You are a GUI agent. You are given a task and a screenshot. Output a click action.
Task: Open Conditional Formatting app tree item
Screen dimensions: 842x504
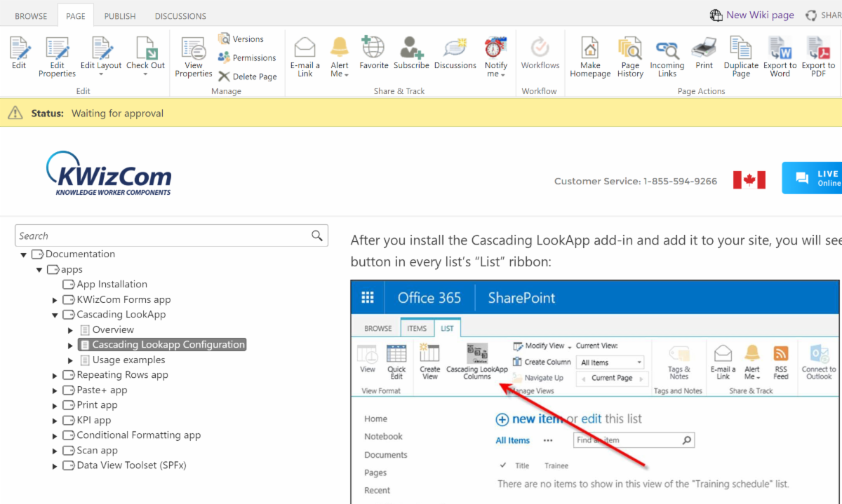(139, 435)
